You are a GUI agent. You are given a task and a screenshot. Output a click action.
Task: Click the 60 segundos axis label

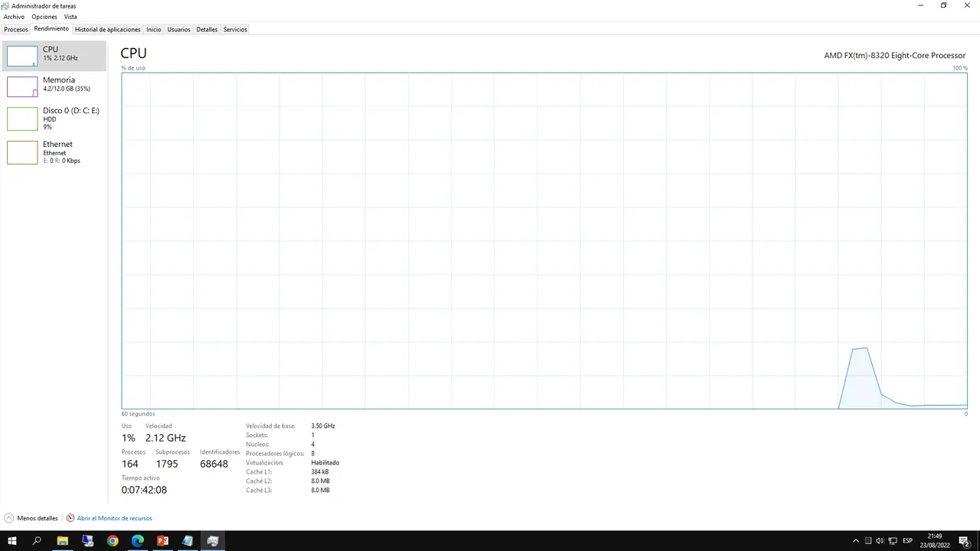click(139, 414)
